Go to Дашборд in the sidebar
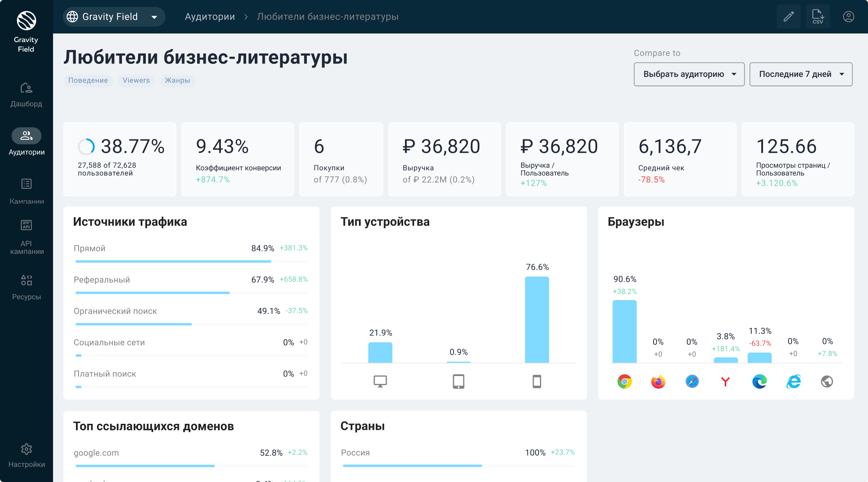 pyautogui.click(x=26, y=95)
